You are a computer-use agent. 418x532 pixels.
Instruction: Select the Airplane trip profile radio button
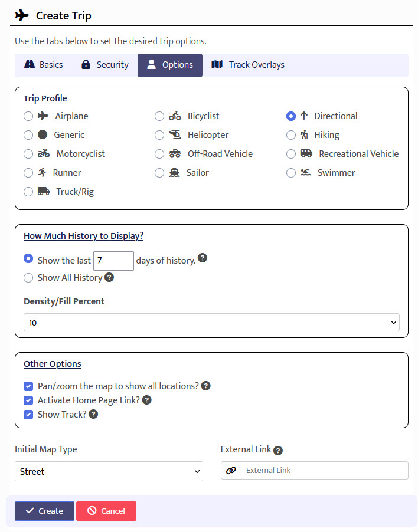pyautogui.click(x=28, y=116)
